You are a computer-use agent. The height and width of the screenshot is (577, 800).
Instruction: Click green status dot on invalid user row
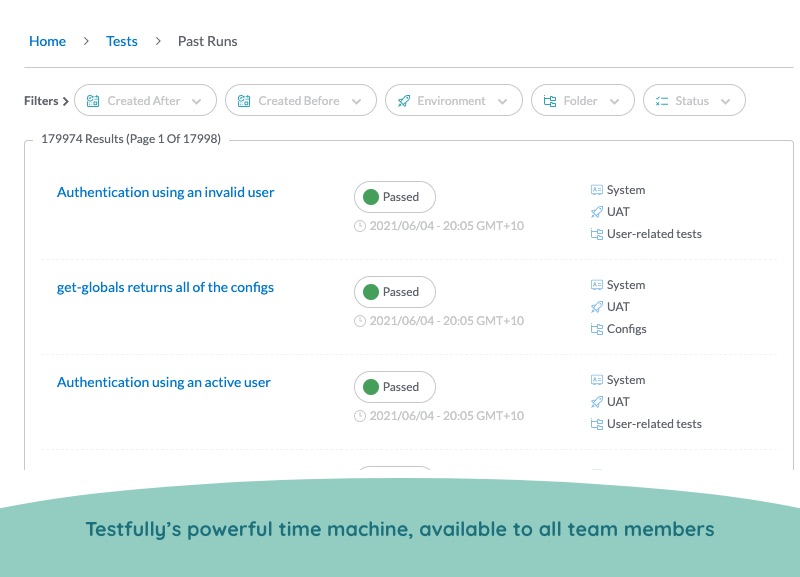[371, 197]
